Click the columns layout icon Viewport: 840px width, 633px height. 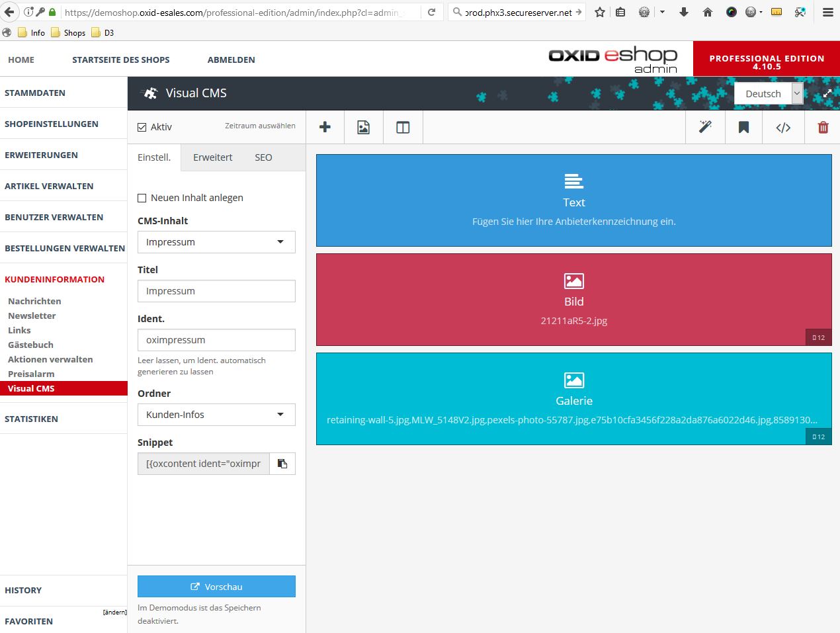pos(403,127)
